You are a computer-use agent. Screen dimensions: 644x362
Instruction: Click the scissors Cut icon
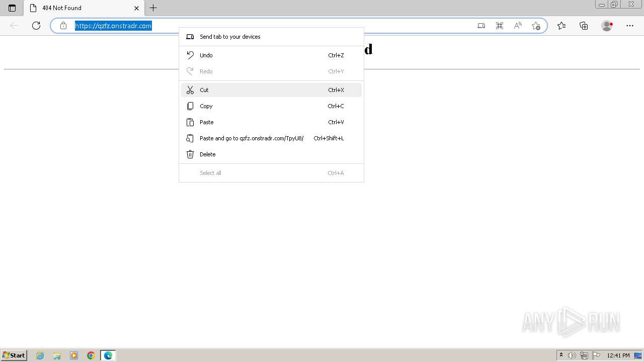click(190, 90)
